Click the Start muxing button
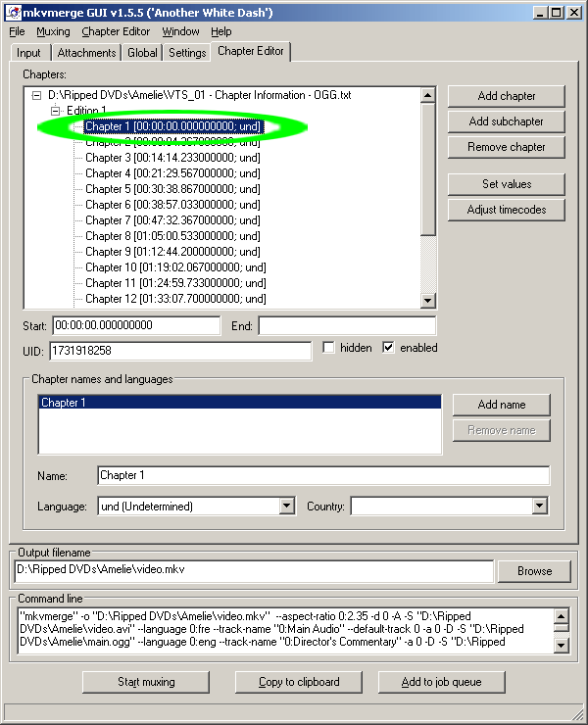Screen dimensions: 588x725 (146, 683)
